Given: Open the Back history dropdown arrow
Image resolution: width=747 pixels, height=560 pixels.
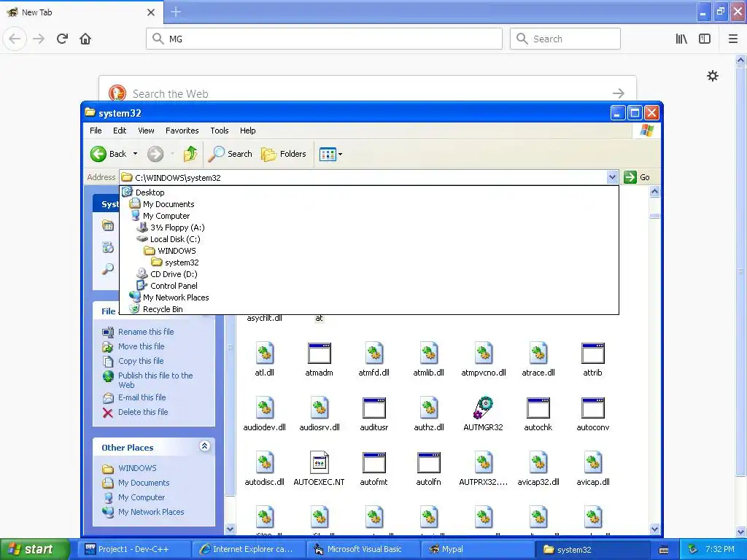Looking at the screenshot, I should (x=135, y=154).
